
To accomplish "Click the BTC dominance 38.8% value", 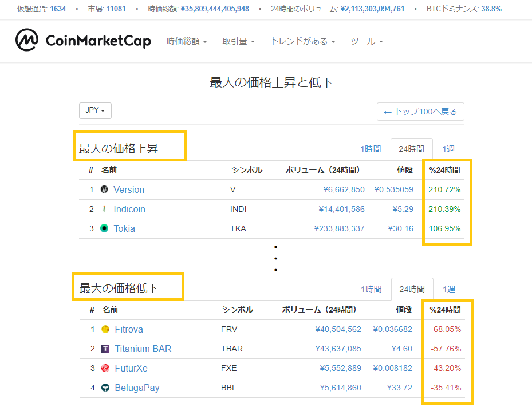I will 491,9.
